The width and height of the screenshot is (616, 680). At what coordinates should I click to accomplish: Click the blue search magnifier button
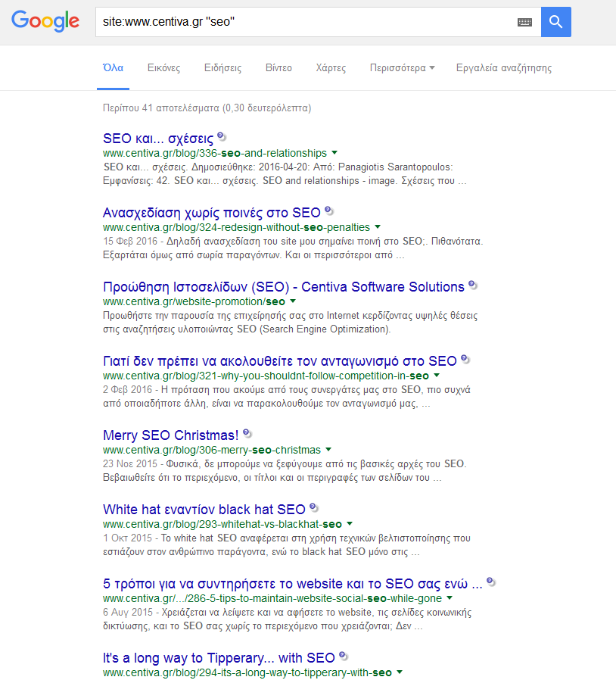pos(555,22)
